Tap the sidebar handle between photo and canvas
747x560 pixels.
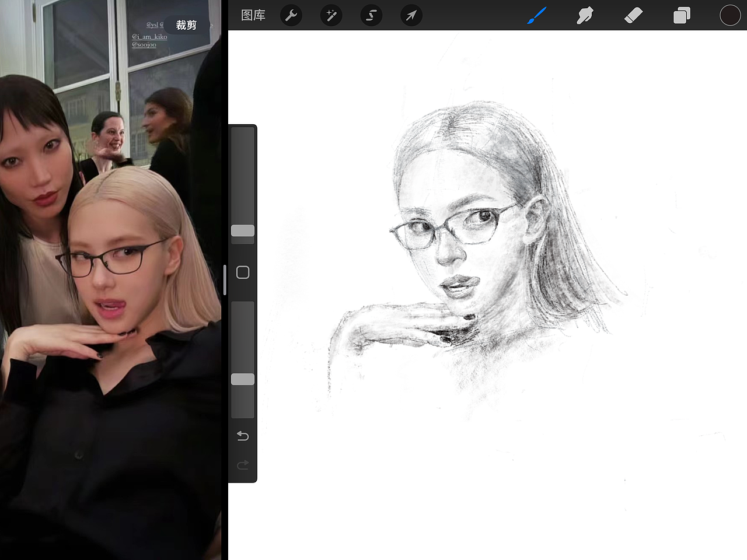point(225,280)
